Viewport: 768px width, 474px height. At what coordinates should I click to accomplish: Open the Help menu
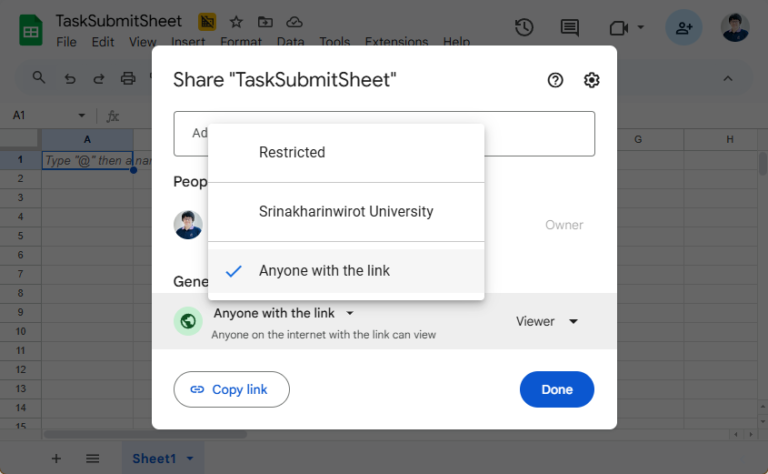click(456, 42)
